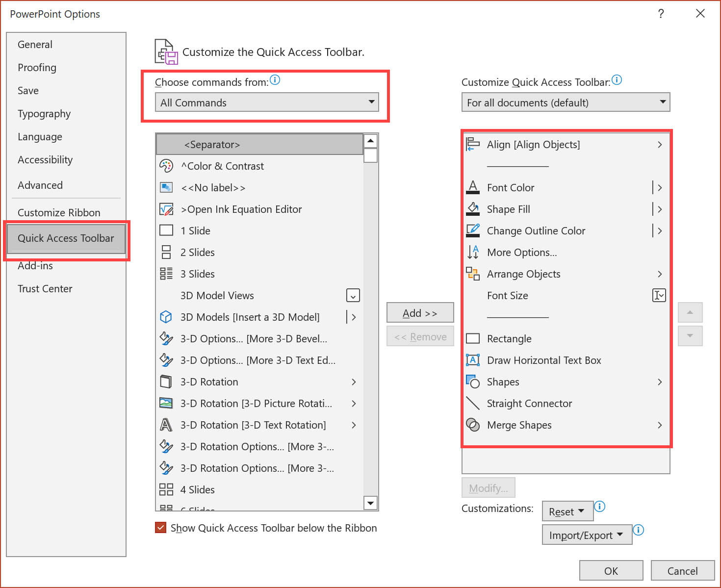Click the 3-D Picture Rotation icon
721x588 pixels.
tap(166, 403)
